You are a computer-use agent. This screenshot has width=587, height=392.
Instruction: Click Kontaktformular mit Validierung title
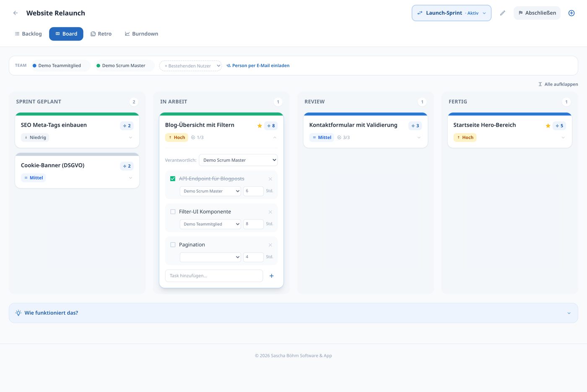tap(353, 125)
